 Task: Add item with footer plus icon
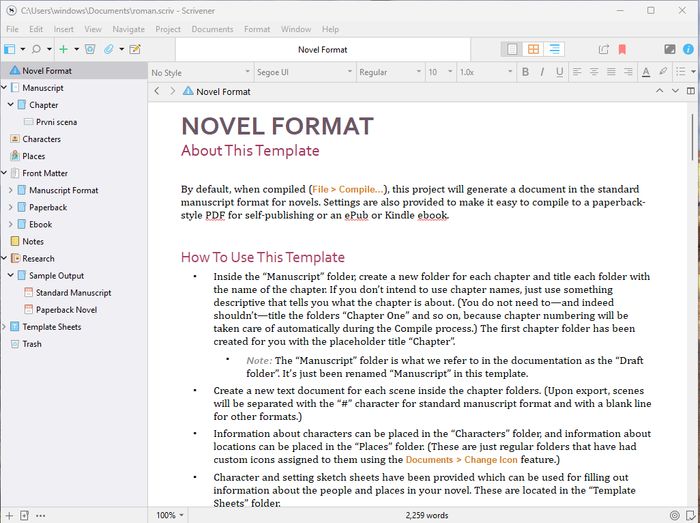click(9, 515)
